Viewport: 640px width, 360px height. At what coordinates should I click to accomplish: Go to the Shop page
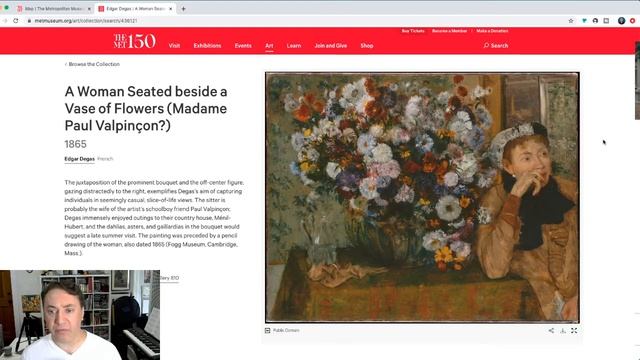(367, 46)
